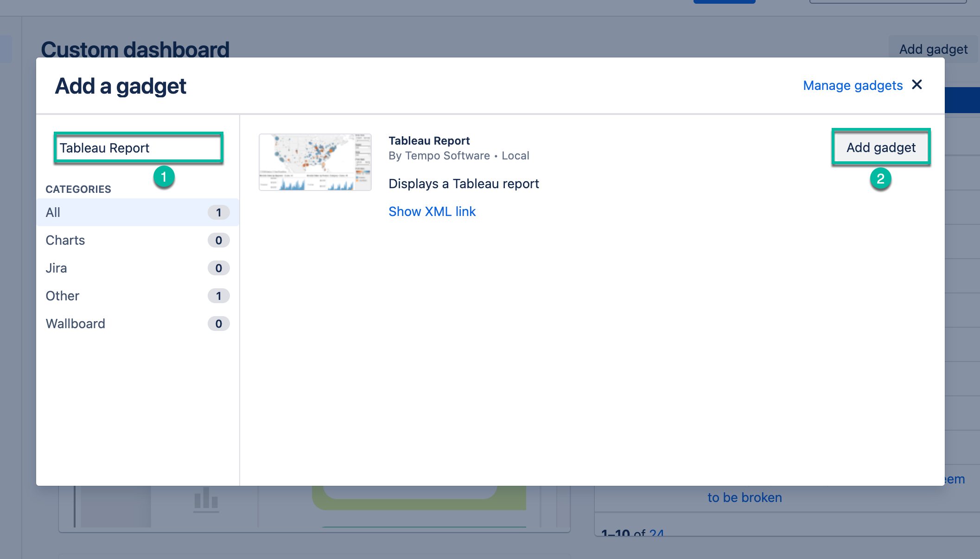Select the Charts category
The image size is (980, 559).
tap(65, 241)
